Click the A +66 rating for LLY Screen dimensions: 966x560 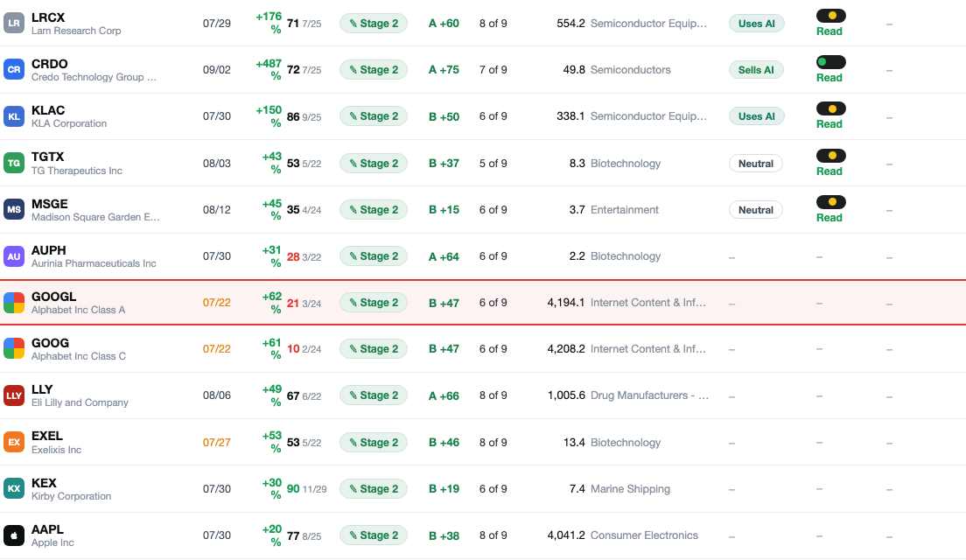point(444,395)
